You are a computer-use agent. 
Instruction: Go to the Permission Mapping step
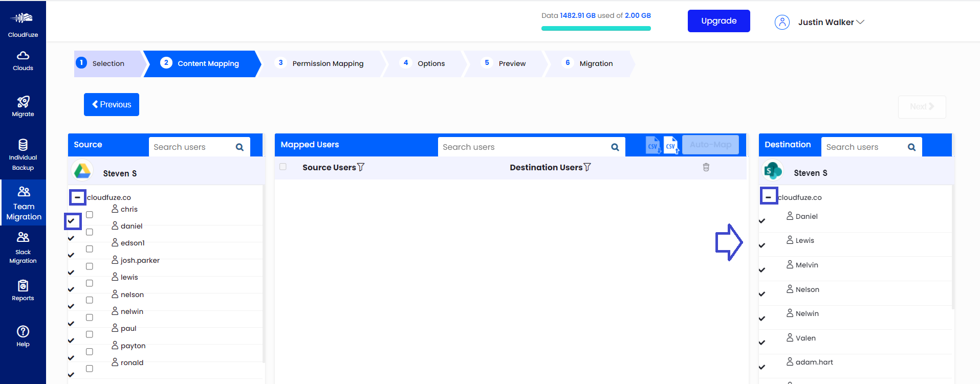(x=328, y=63)
